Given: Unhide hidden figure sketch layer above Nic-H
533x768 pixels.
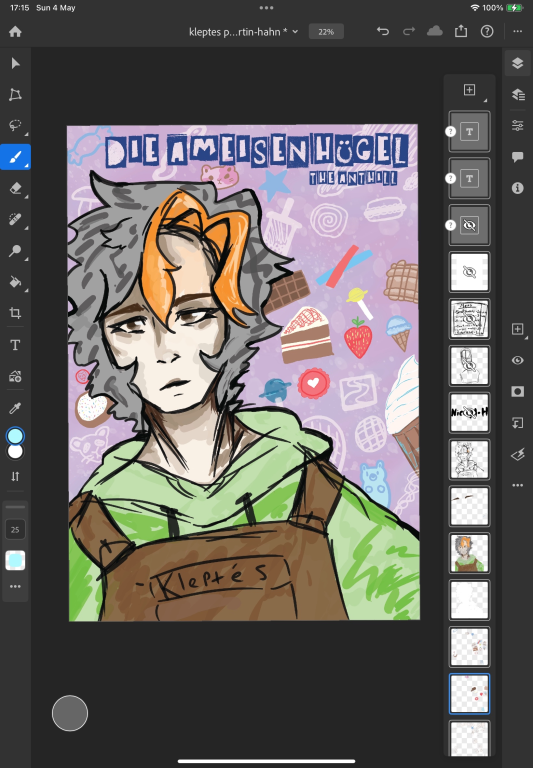Looking at the screenshot, I should [x=469, y=365].
